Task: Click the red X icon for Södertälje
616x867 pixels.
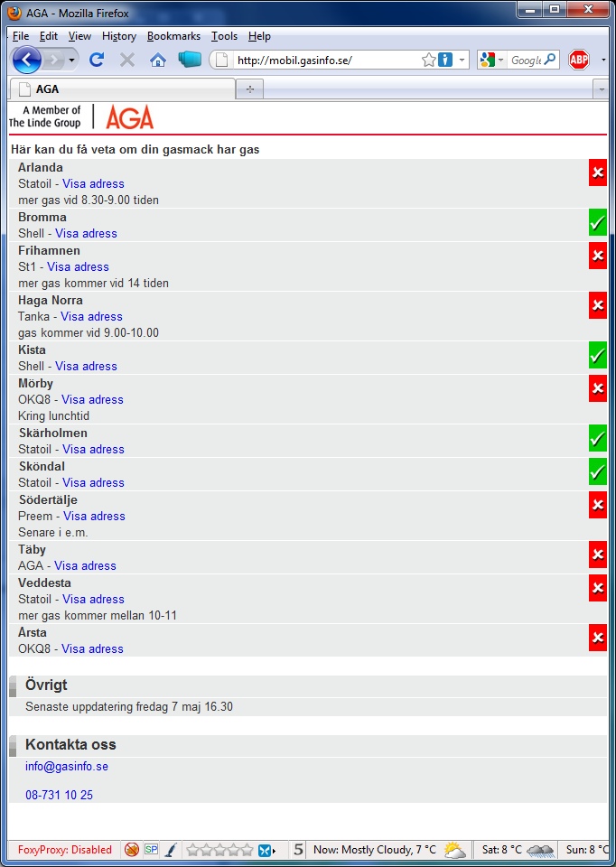Action: pyautogui.click(x=598, y=505)
